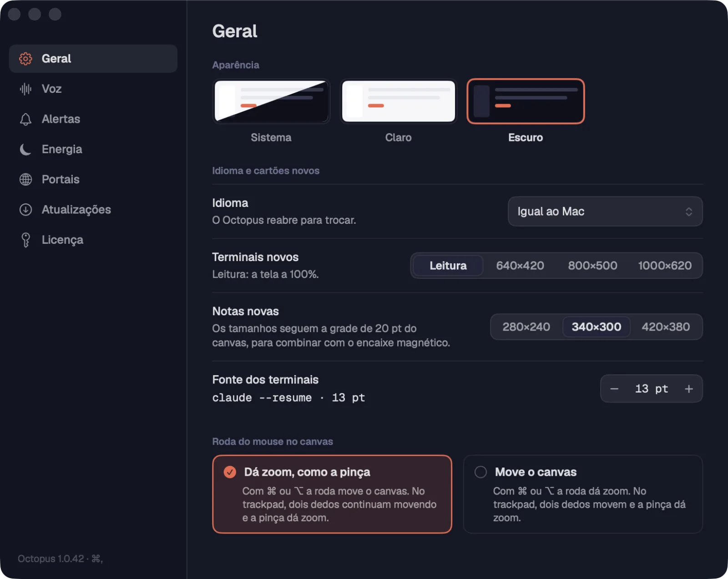This screenshot has width=728, height=579.
Task: Select the Licença key icon
Action: tap(25, 240)
